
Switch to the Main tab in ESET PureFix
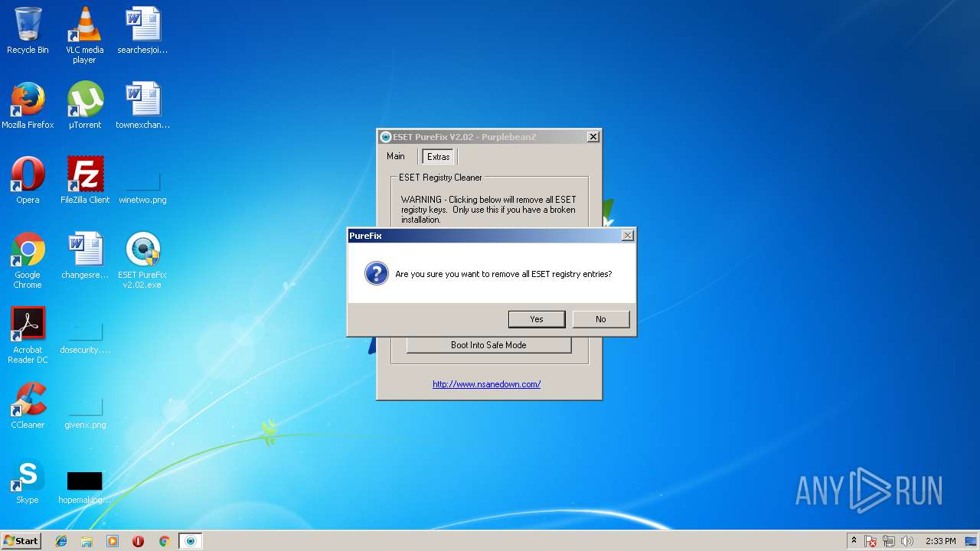pos(396,156)
